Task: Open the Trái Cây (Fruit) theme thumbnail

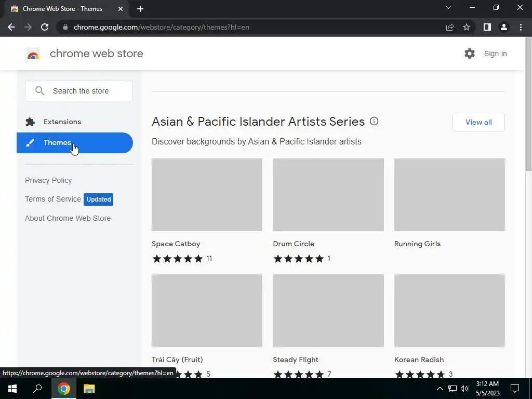Action: [207, 311]
